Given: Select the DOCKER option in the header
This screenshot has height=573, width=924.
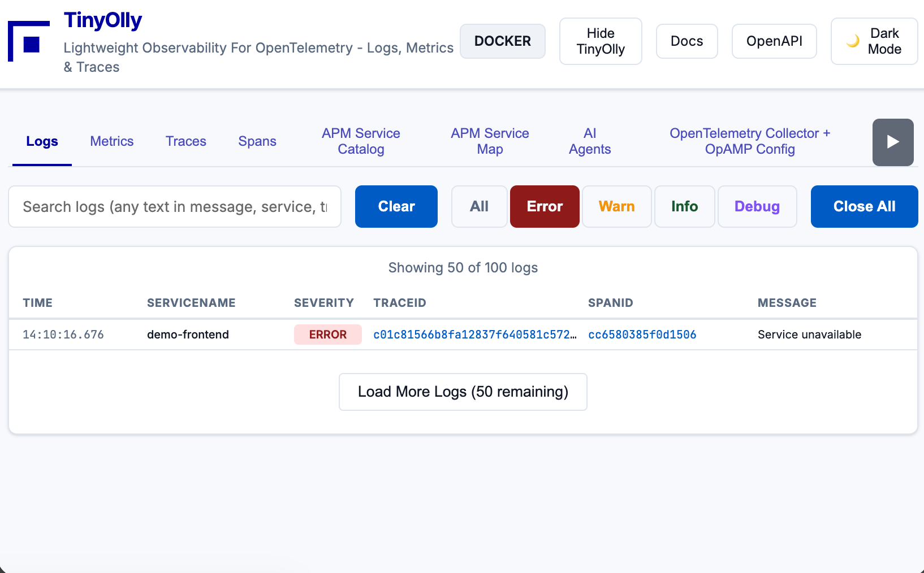Looking at the screenshot, I should pos(502,41).
